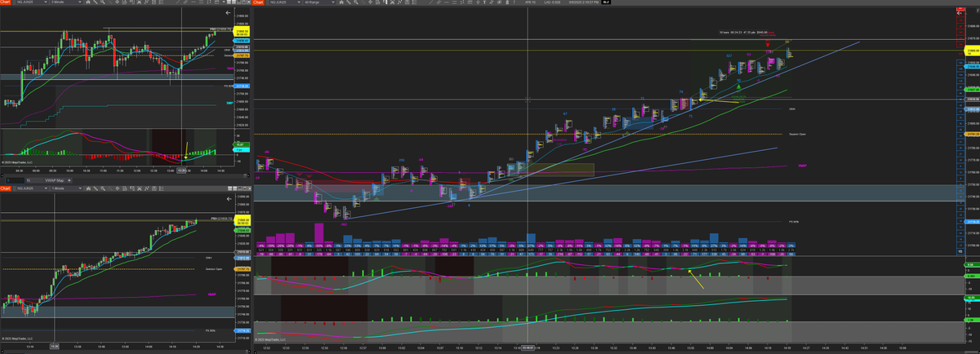Open Indicators icon in main chart toolbar

point(392,3)
